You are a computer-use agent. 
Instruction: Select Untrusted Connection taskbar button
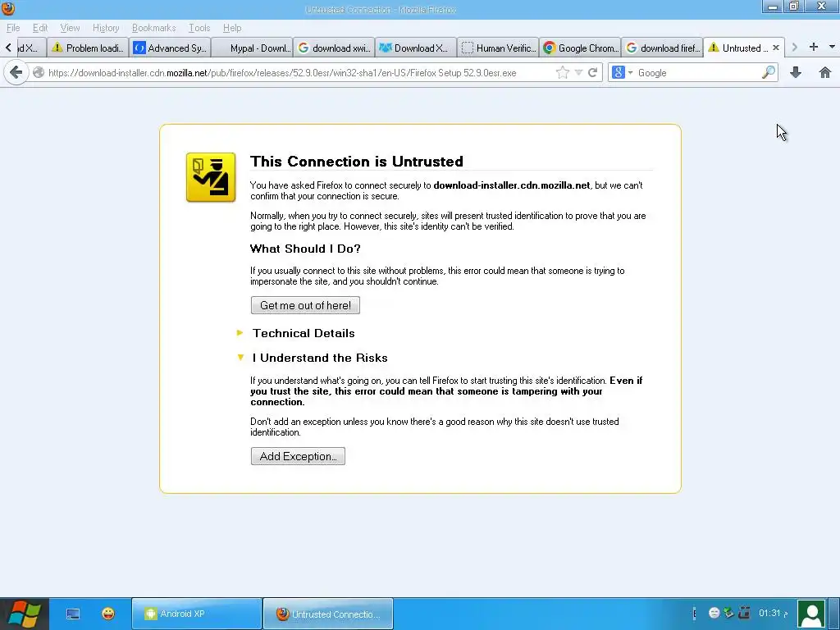click(x=328, y=614)
